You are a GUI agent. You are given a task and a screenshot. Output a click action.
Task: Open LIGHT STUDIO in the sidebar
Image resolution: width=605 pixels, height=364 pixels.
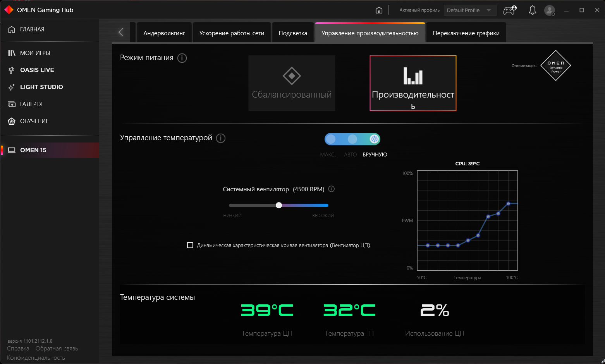click(x=50, y=87)
